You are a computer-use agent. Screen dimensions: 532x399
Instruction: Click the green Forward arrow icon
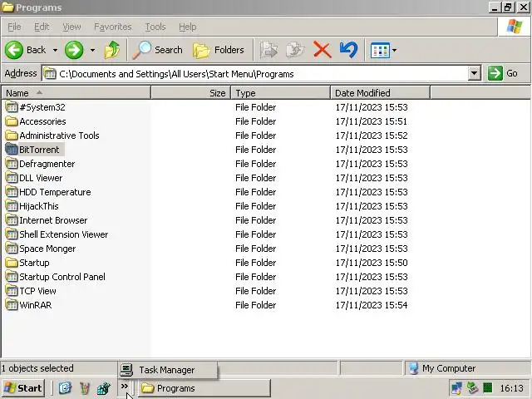pos(74,50)
